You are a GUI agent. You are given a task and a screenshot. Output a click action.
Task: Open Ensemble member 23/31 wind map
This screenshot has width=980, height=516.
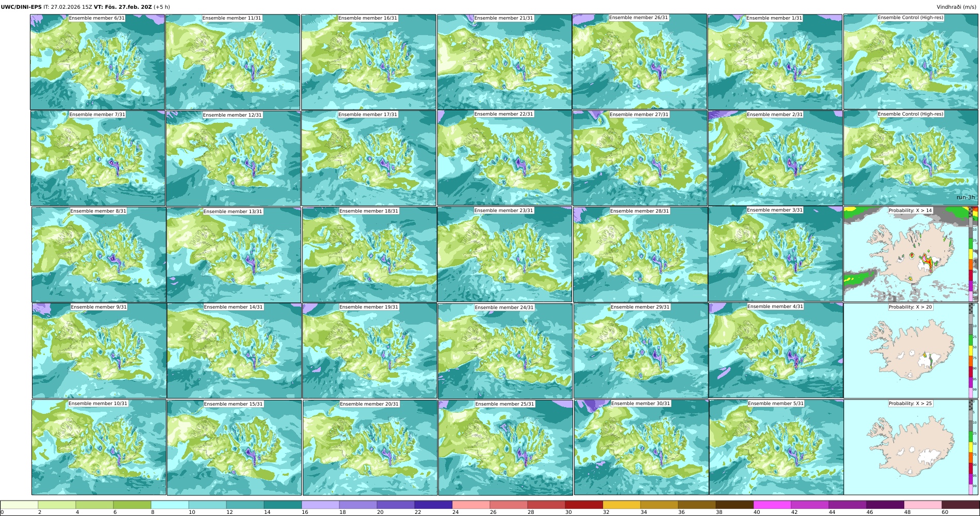(504, 254)
